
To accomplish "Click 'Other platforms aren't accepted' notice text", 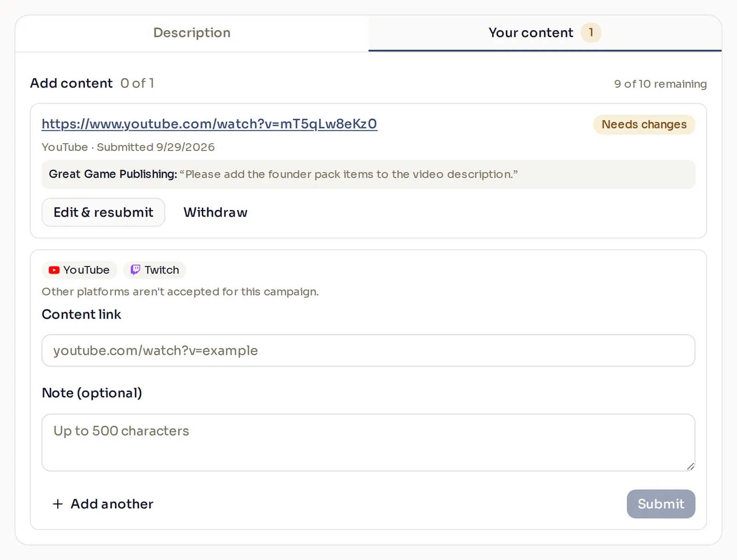I will tap(180, 292).
